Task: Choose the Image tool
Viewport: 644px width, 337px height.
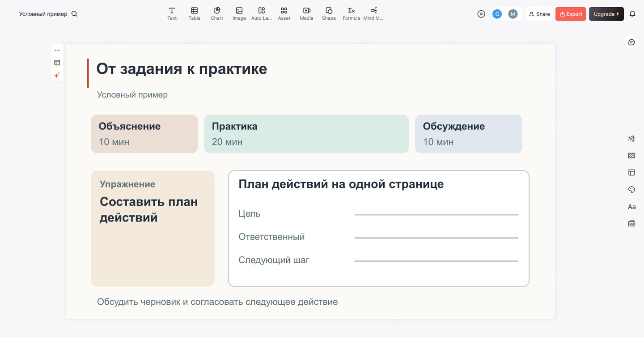Action: 239,13
